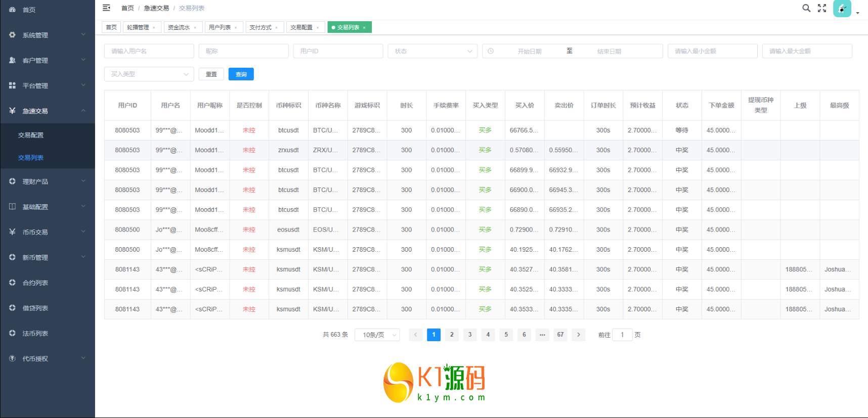Close the 交易列表 tab with its x

(364, 28)
